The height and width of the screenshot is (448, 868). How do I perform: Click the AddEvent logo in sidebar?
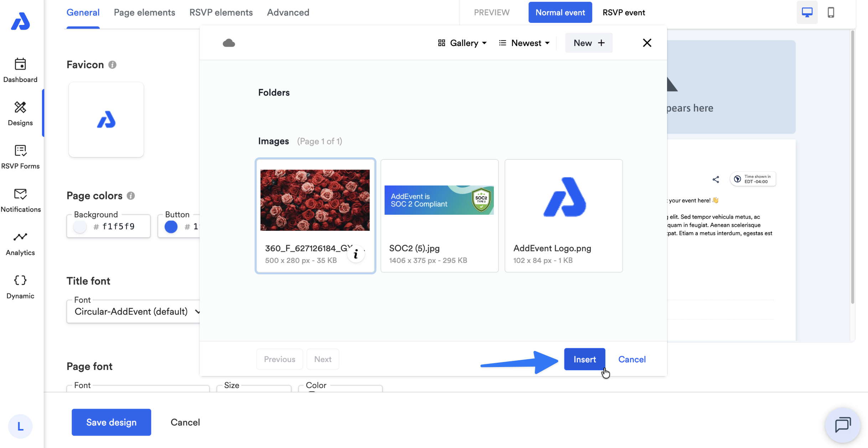pos(20,21)
